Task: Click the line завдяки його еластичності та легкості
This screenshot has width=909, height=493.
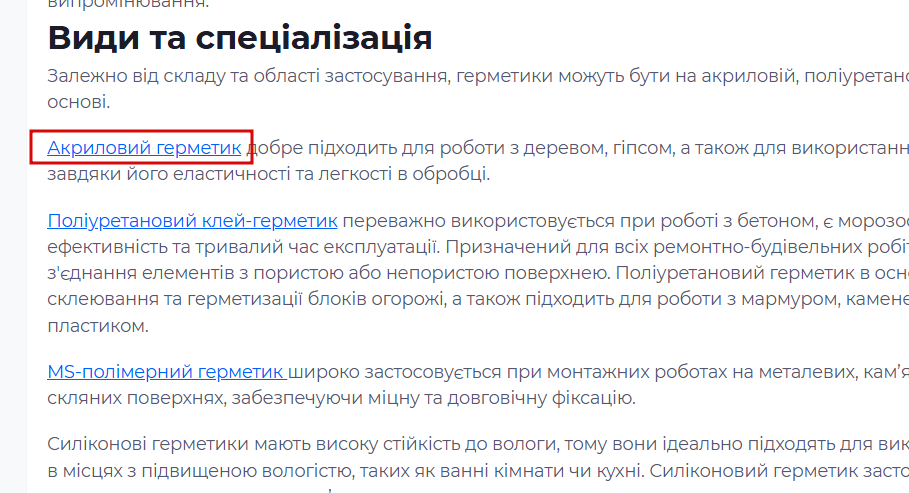Action: pos(268,174)
